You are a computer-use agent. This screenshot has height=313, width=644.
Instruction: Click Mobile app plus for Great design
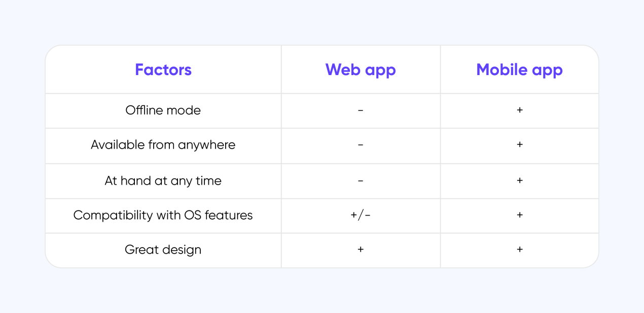(x=520, y=249)
